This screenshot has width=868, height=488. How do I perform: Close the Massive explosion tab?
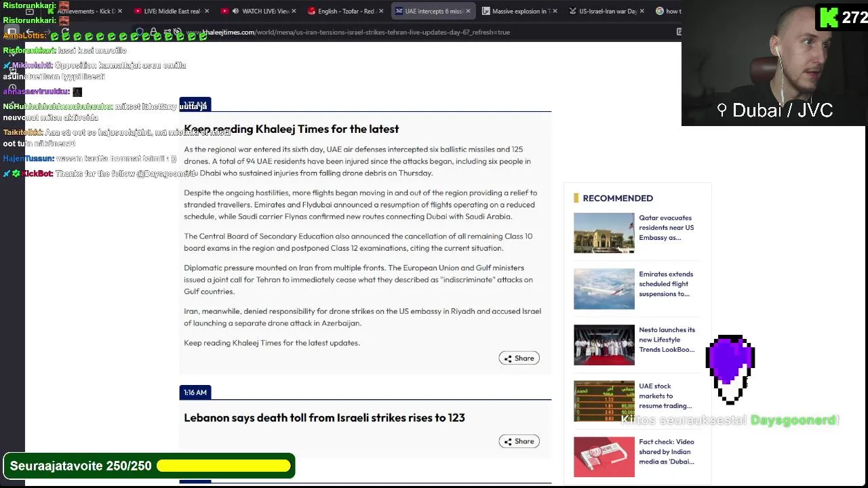click(x=555, y=11)
